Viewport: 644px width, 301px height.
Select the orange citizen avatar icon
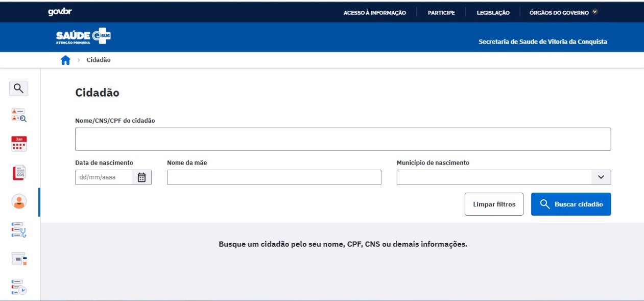[18, 201]
